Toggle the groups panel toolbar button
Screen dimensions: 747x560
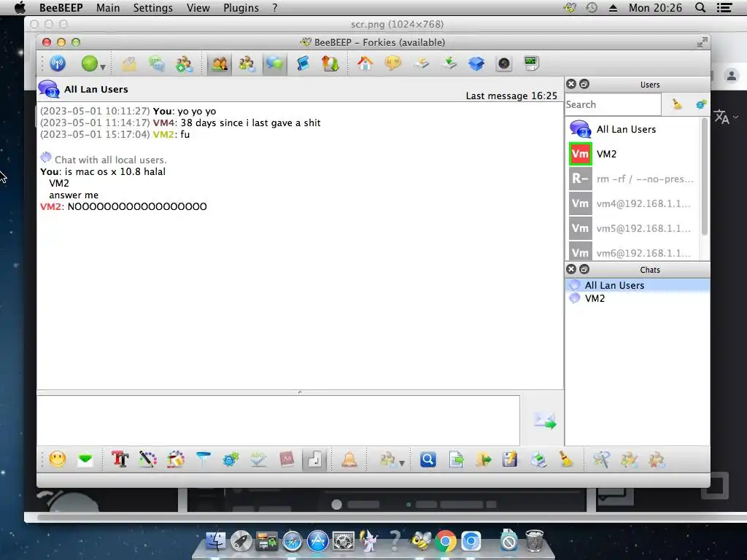pyautogui.click(x=247, y=64)
